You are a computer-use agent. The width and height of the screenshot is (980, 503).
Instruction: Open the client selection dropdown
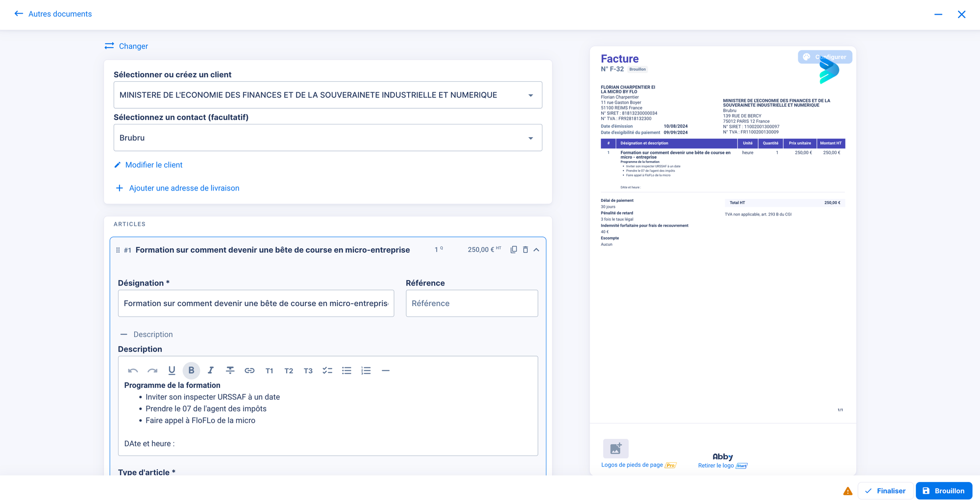(328, 95)
